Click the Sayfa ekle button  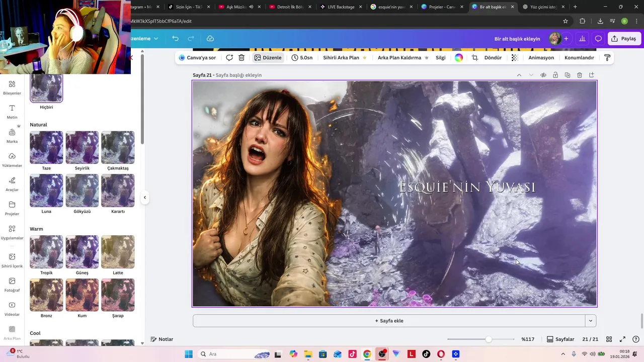pos(389,321)
